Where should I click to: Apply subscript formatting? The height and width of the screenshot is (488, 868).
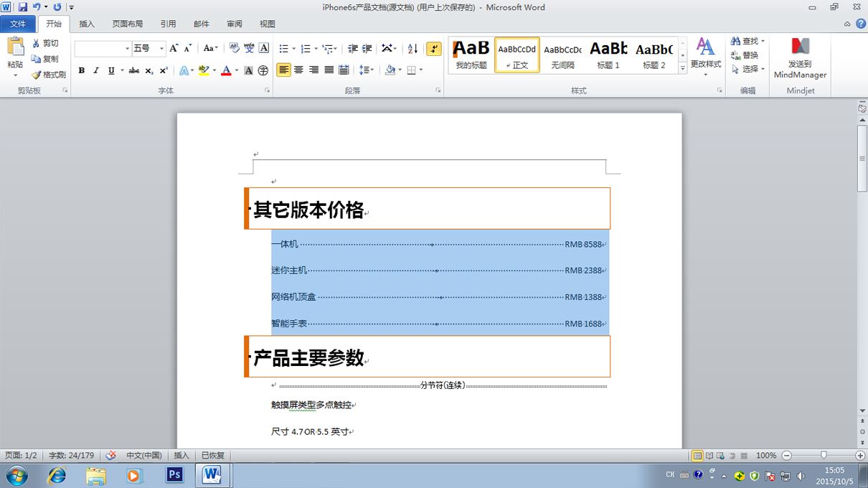click(x=149, y=70)
